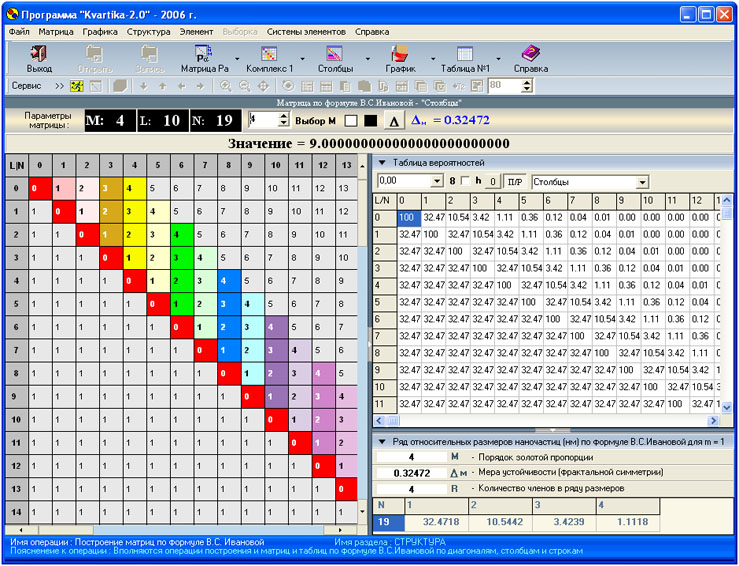The width and height of the screenshot is (739, 566).
Task: Open the Файл menu
Action: click(x=19, y=32)
